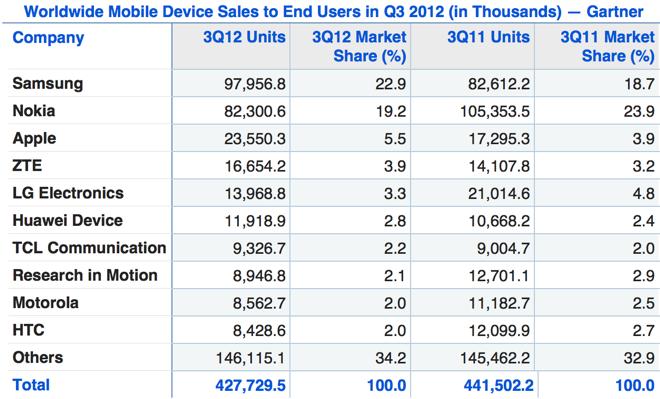The width and height of the screenshot is (660, 399).
Task: Click Samsung's 97,956.8 units value
Action: click(x=255, y=84)
